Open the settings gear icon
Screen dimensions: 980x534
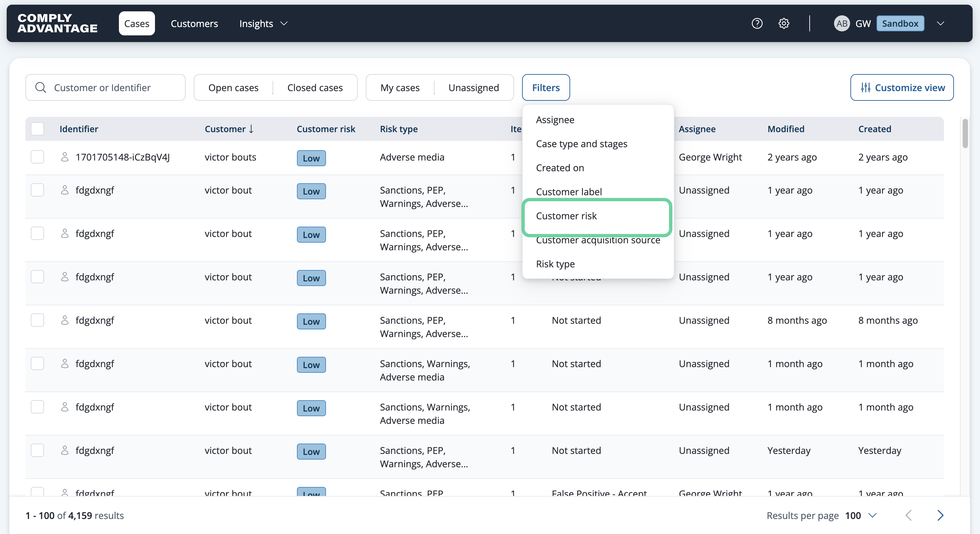[784, 24]
